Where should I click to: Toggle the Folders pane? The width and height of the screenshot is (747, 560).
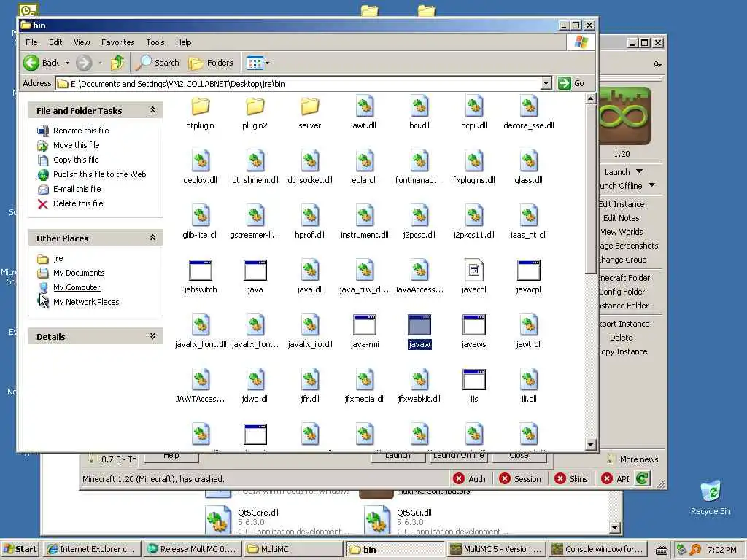tap(211, 63)
